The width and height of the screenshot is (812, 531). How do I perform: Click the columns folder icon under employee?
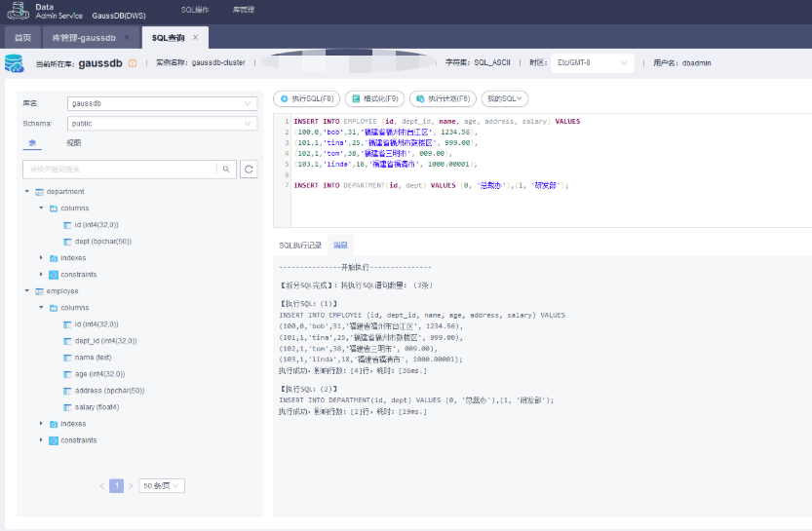[54, 308]
